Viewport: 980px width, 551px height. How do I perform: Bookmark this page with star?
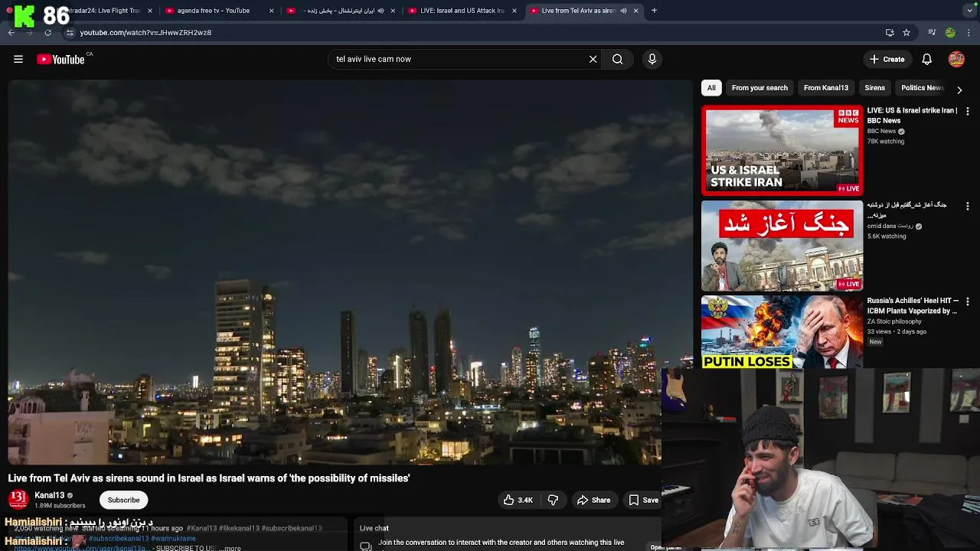906,32
